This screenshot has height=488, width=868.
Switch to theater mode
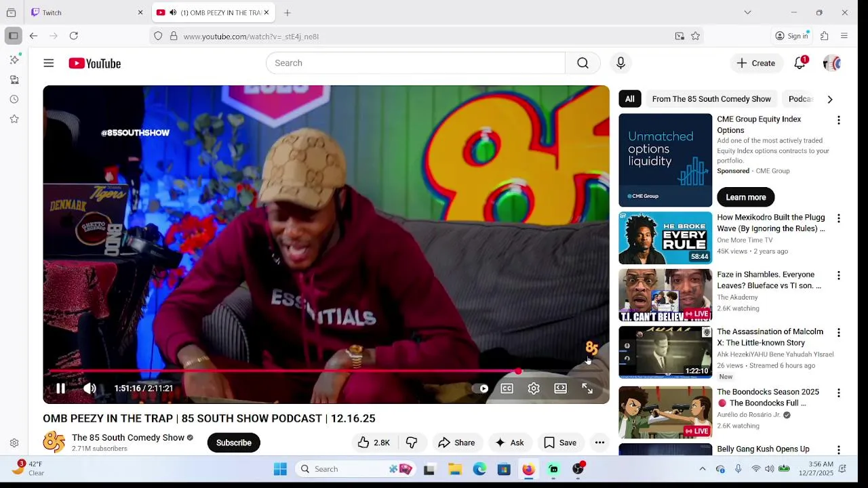pos(560,388)
